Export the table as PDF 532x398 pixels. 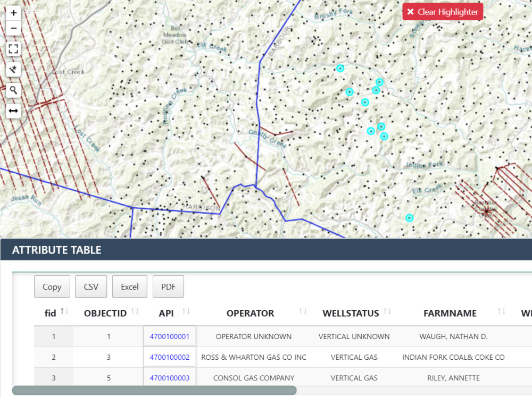tap(168, 286)
